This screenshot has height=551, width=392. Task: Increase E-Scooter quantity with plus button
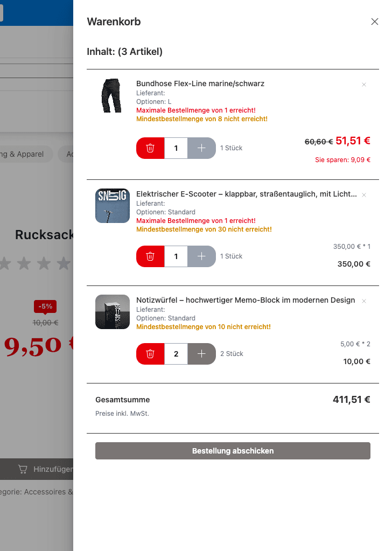(201, 256)
